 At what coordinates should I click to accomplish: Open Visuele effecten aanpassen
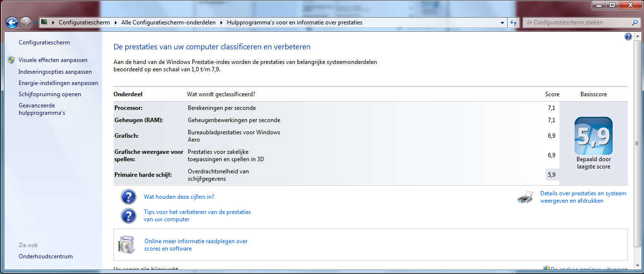53,60
